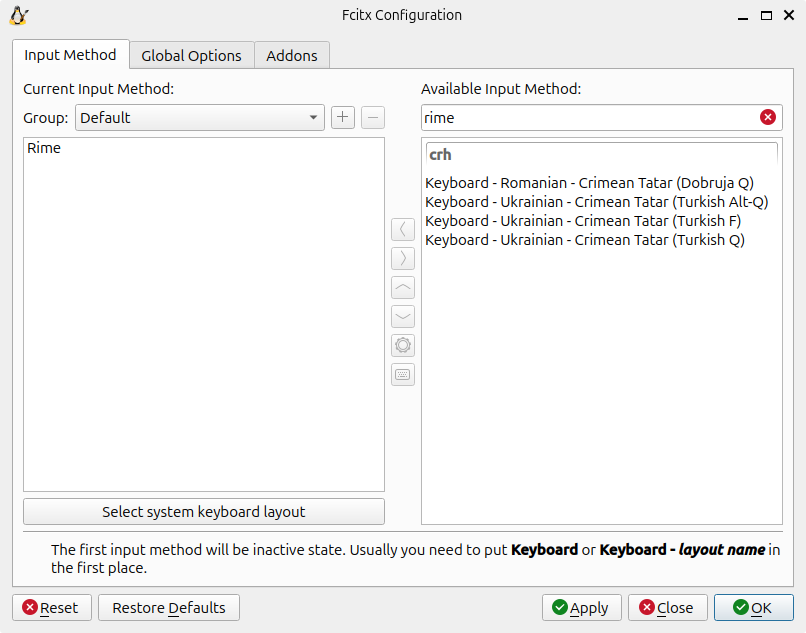Select the Input Method tab

point(70,55)
